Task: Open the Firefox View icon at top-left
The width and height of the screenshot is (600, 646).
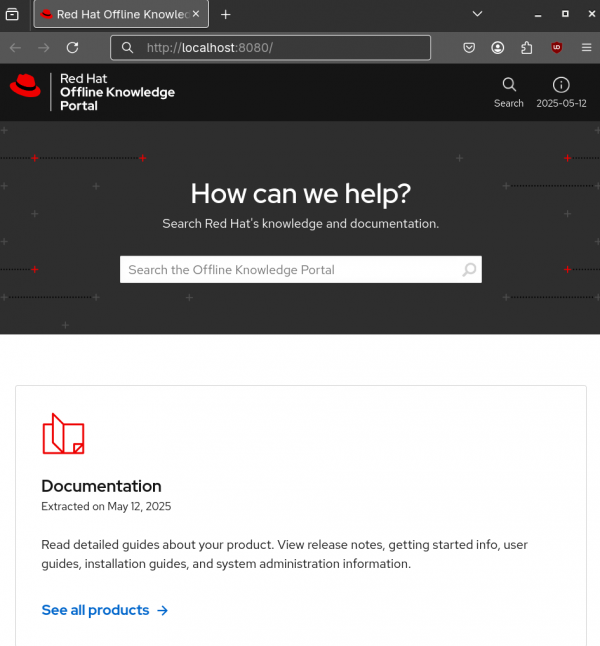Action: tap(13, 15)
